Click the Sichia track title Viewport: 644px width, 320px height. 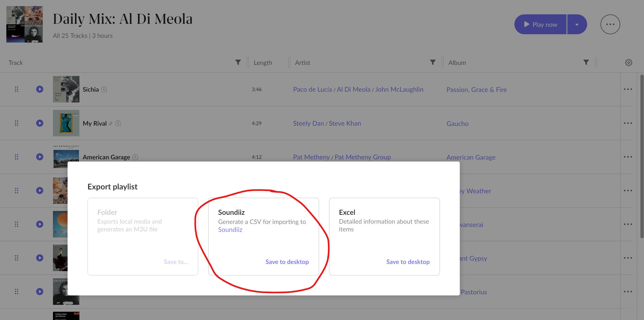(x=91, y=89)
